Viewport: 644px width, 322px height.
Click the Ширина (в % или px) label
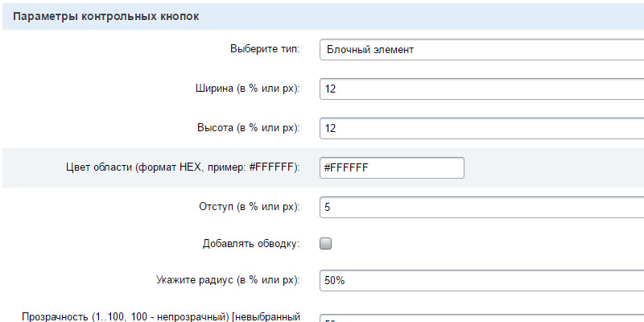tap(247, 89)
